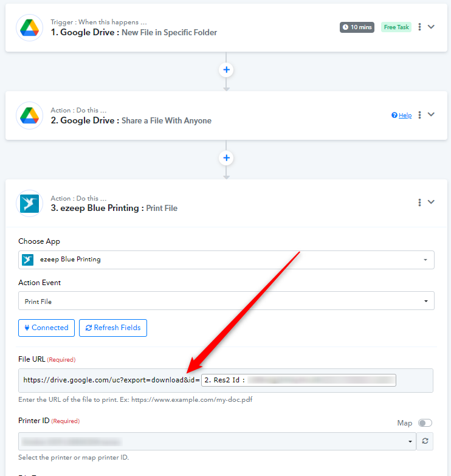Add a step after Share a File With Anyone
This screenshot has height=476, width=451.
pos(226,158)
